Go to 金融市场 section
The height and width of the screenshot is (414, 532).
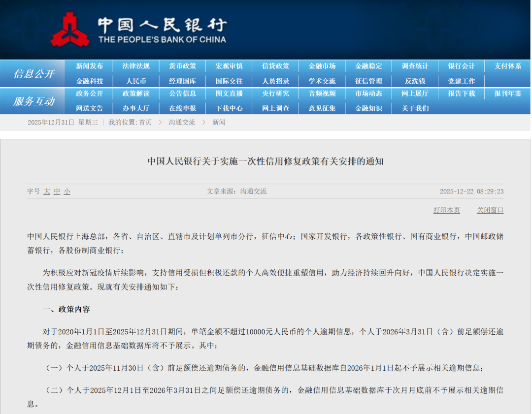(x=322, y=66)
